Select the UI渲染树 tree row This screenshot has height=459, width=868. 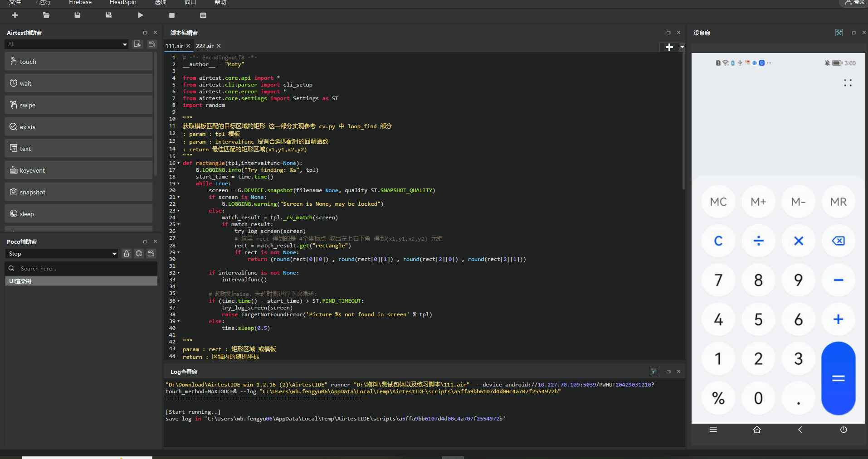pos(81,281)
